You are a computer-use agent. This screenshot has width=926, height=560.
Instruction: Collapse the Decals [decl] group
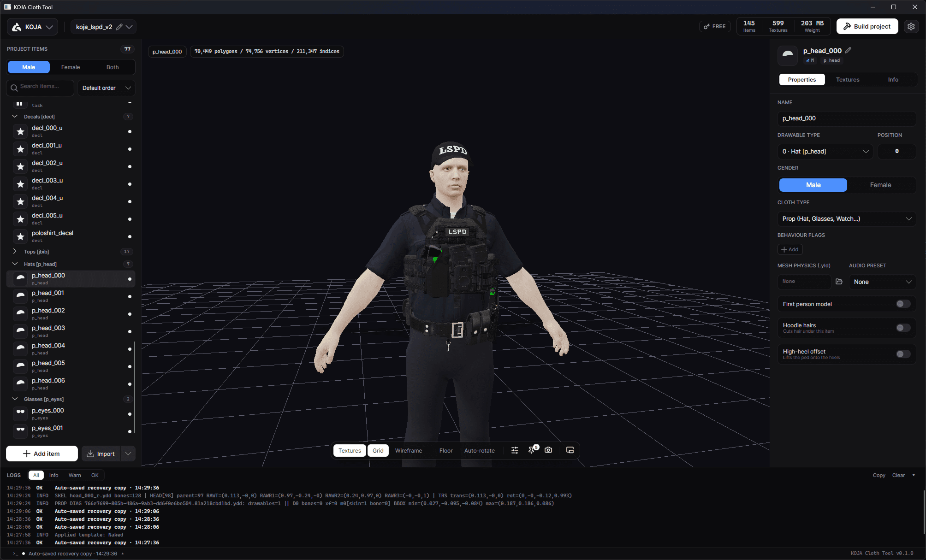15,117
